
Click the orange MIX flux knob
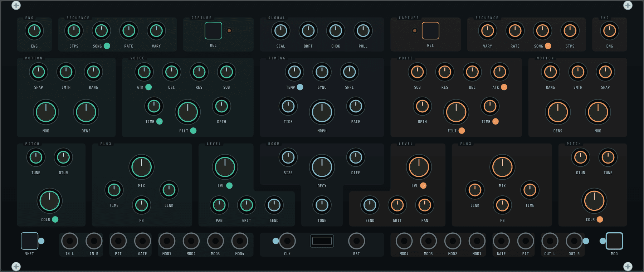502,167
